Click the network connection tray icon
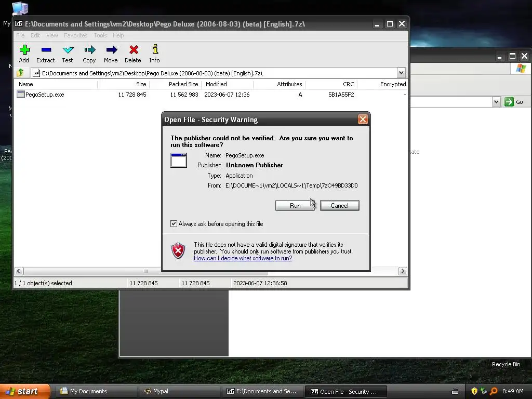The image size is (532, 399). [484, 391]
